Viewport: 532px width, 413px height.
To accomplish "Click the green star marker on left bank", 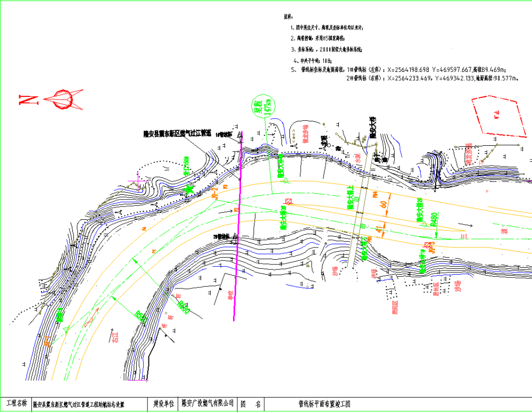I will [x=188, y=189].
